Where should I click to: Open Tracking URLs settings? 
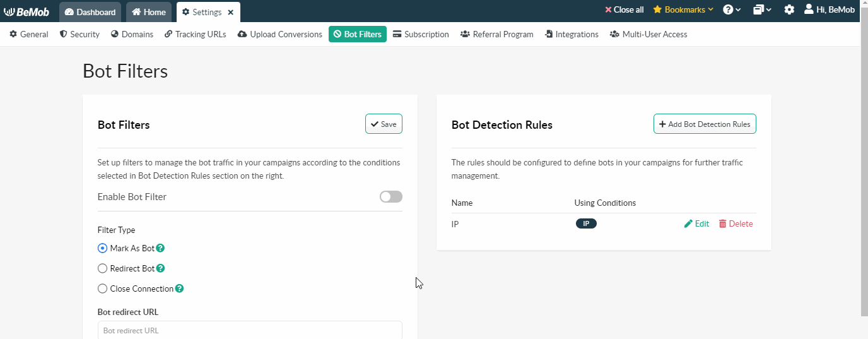point(195,34)
